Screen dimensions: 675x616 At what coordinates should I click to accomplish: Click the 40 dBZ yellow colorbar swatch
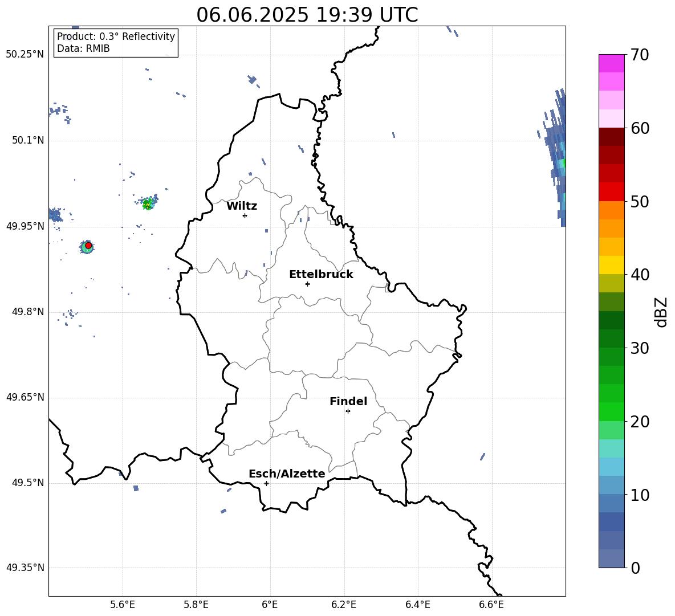611,265
